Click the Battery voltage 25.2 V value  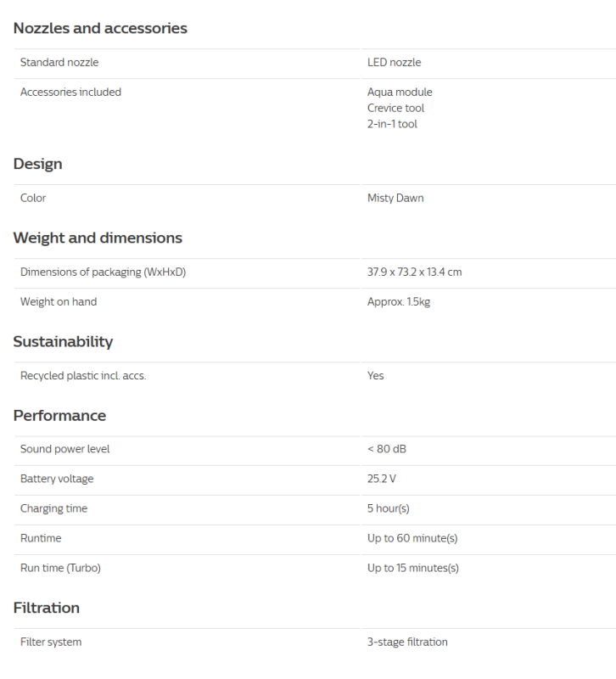381,479
